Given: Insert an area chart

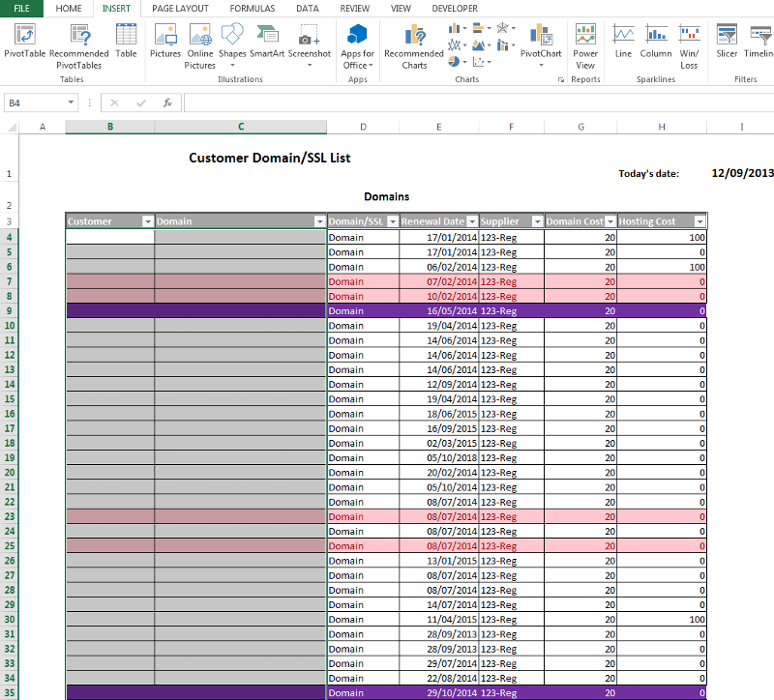Looking at the screenshot, I should [481, 45].
